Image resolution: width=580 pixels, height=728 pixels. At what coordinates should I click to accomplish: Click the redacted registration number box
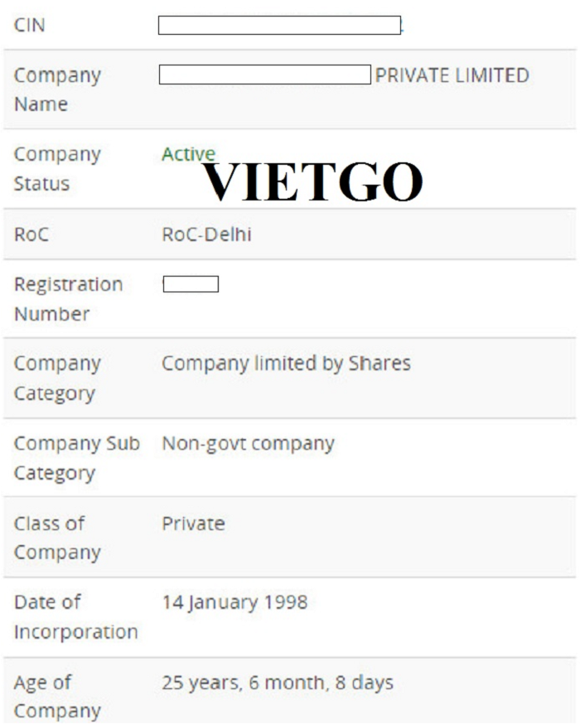click(x=191, y=284)
